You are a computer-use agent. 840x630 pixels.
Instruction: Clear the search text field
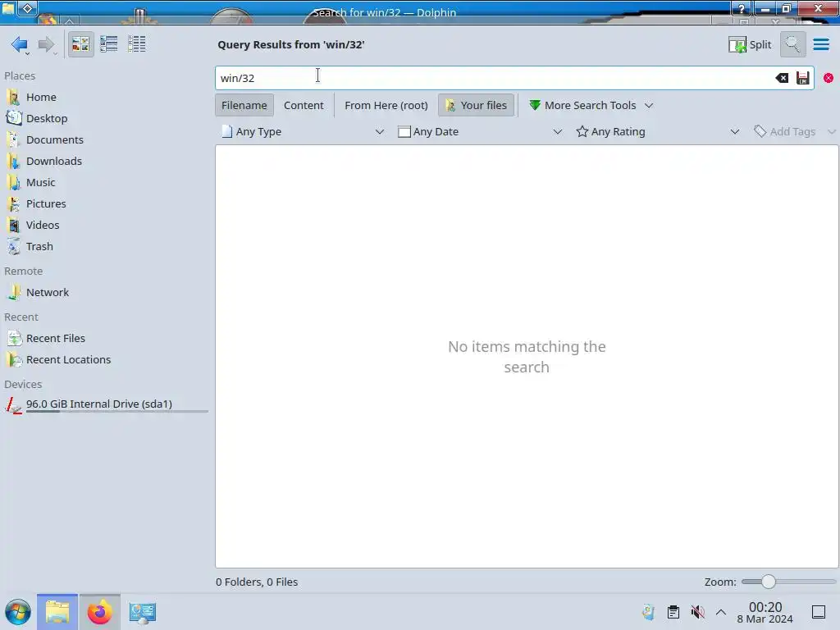[x=782, y=78]
